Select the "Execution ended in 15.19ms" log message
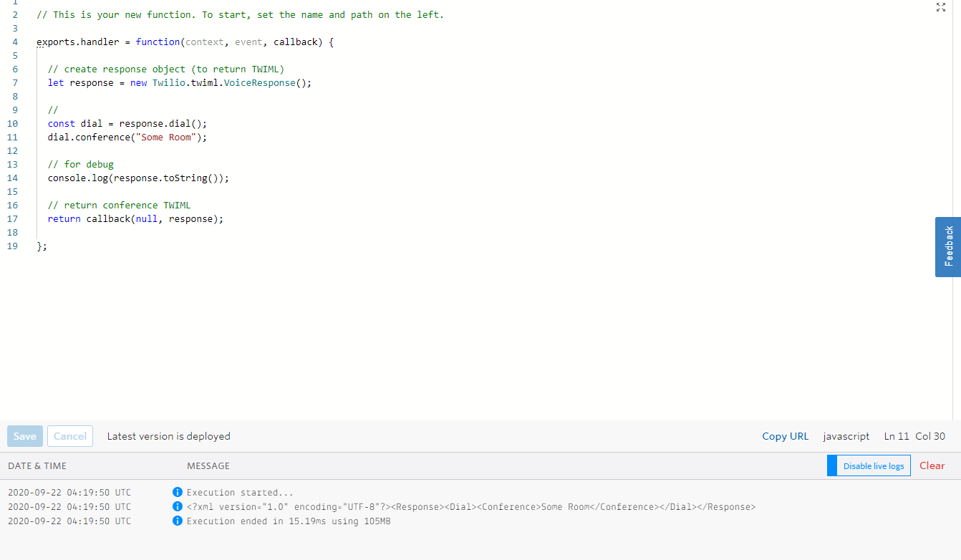 coord(289,521)
